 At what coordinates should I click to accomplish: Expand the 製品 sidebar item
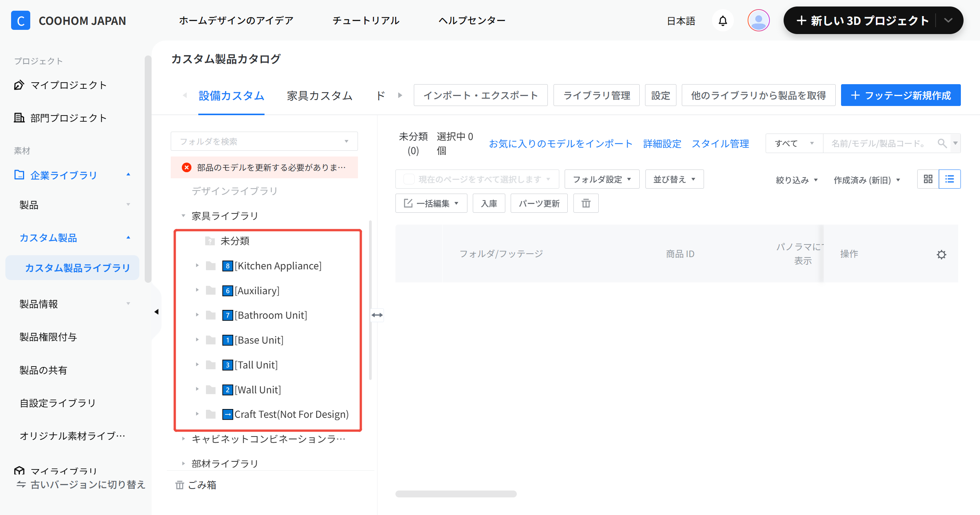[x=128, y=205]
